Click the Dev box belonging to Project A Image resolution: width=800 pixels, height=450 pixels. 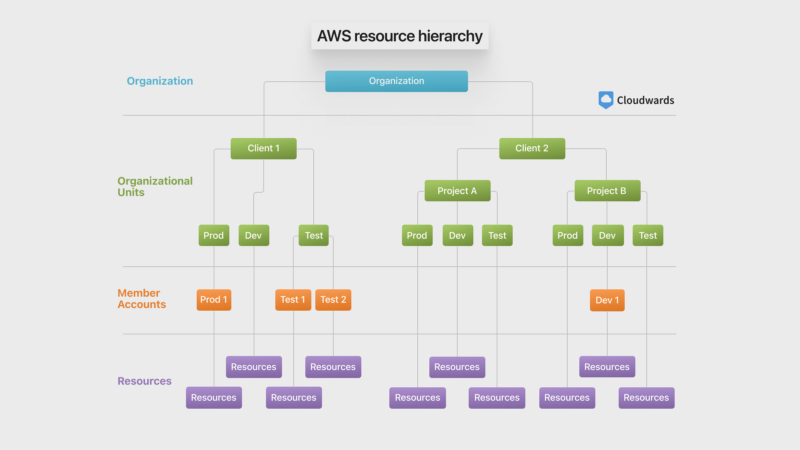(x=457, y=236)
